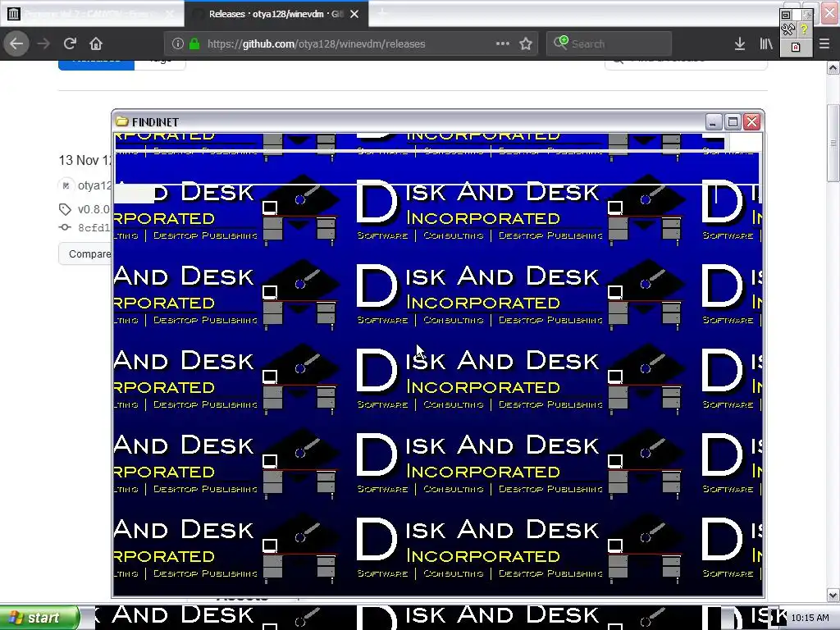Screen dimensions: 840x630
Task: Switch to the Releases otya128/winevdm tab
Action: (276, 14)
